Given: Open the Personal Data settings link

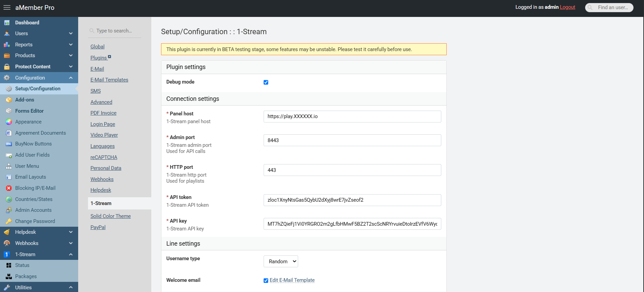Looking at the screenshot, I should tap(106, 168).
